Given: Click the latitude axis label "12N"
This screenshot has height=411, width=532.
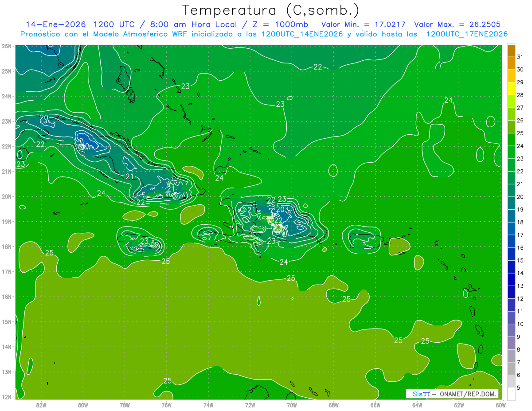Looking at the screenshot, I should 7,397.
